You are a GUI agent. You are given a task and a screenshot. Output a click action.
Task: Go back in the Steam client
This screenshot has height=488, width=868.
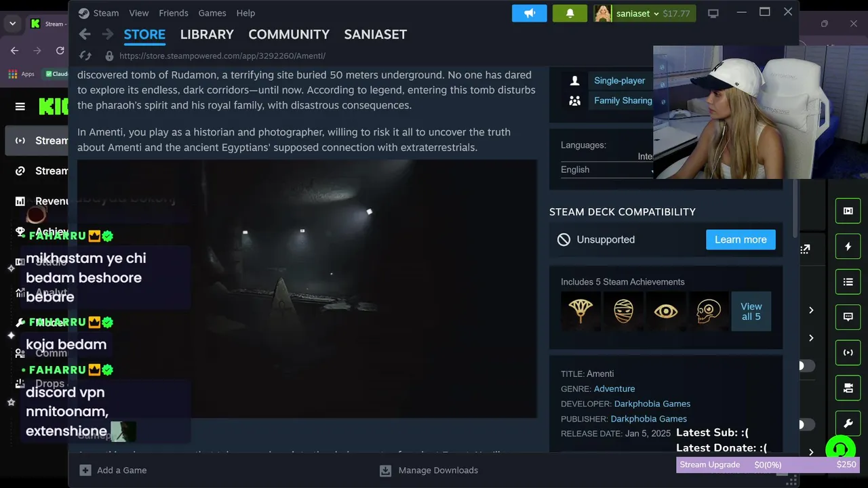click(x=85, y=34)
